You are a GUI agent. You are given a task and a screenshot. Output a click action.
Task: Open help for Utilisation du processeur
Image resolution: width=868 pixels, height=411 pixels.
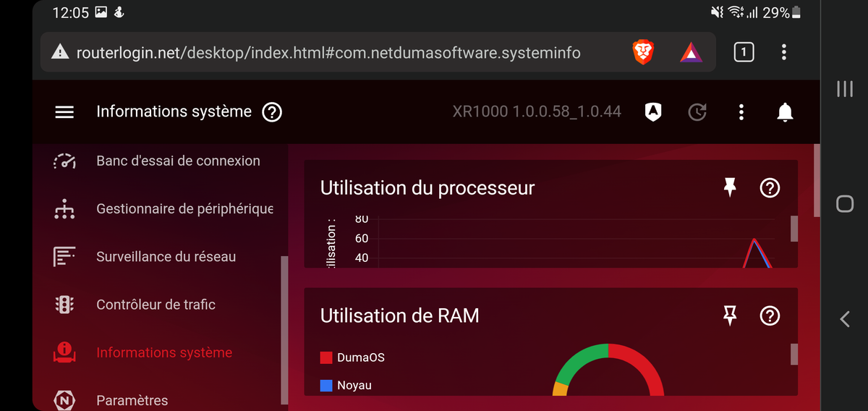[x=770, y=188]
